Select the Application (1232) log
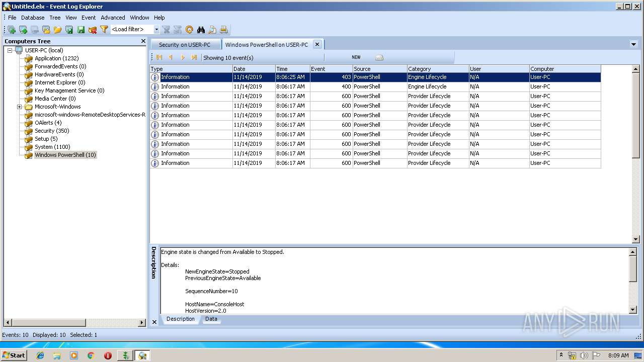This screenshot has width=644, height=362. 56,58
